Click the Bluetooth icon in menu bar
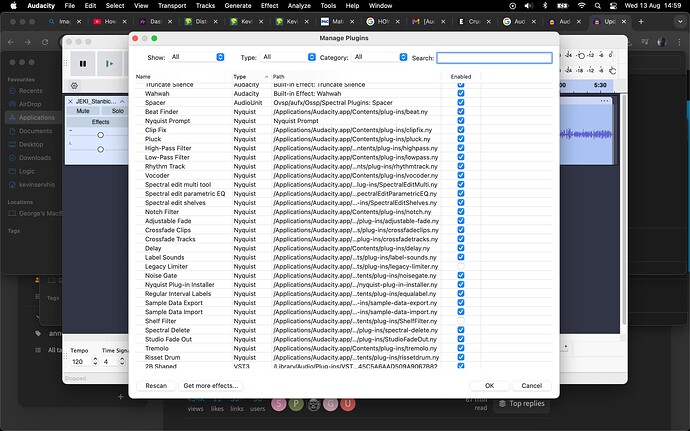 click(545, 6)
